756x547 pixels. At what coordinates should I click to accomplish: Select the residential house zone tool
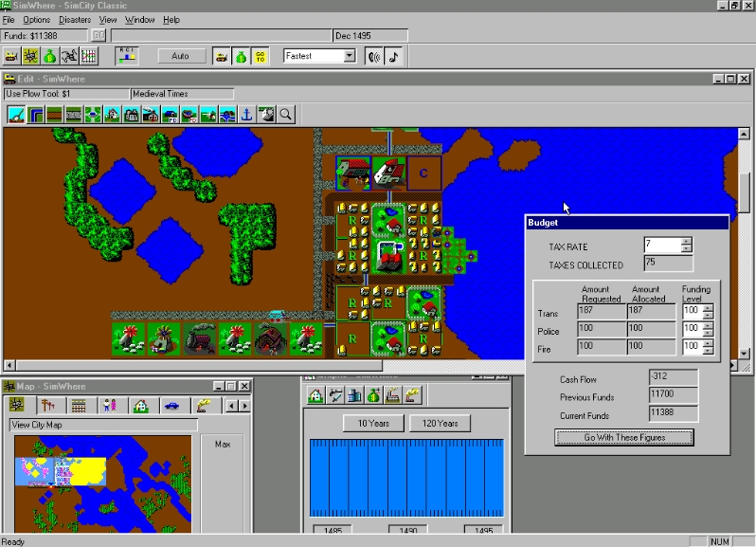tap(113, 115)
